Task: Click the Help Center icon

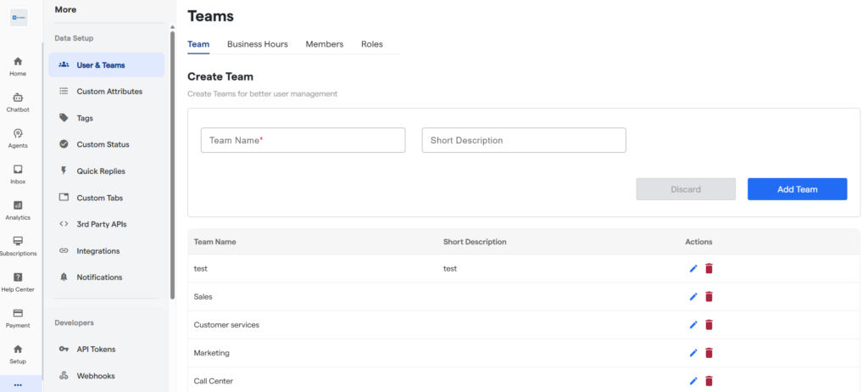Action: click(18, 282)
